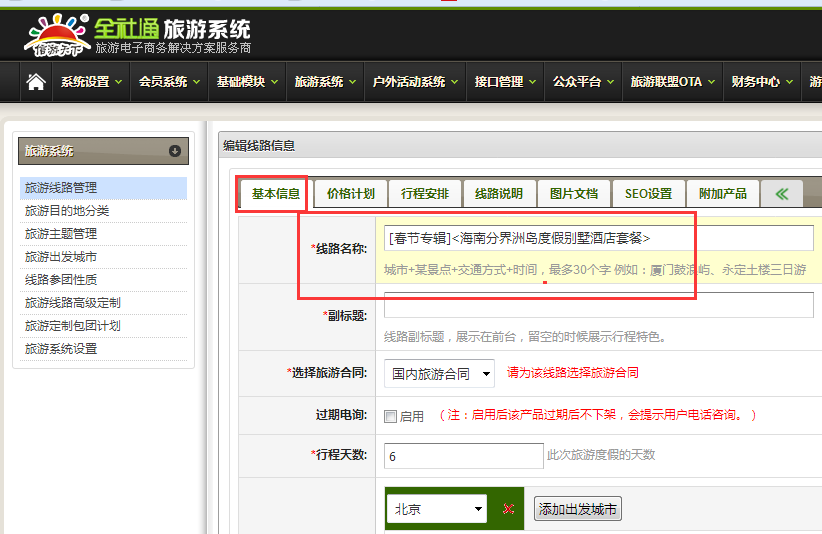This screenshot has width=822, height=534.
Task: Open the SEO设置 tab
Action: pyautogui.click(x=648, y=194)
